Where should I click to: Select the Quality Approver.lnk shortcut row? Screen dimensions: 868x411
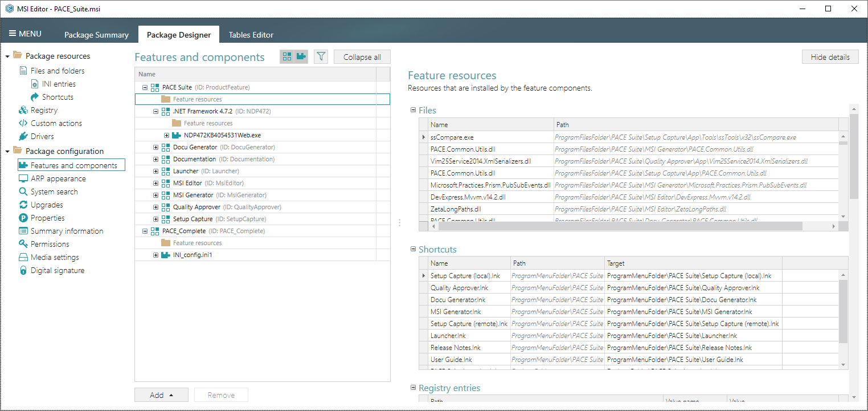[x=629, y=288]
